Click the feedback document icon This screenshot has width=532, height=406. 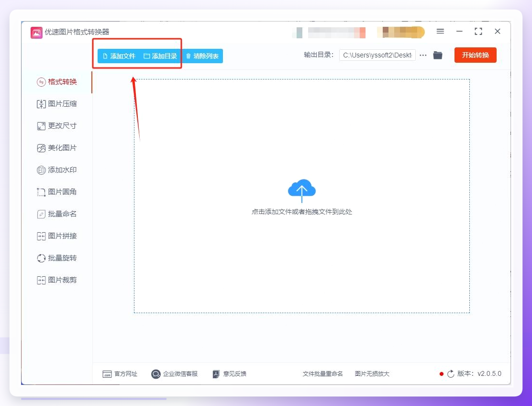click(x=216, y=374)
